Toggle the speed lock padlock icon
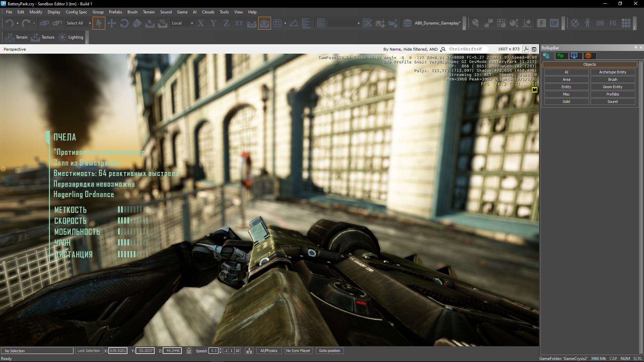 coord(189,351)
